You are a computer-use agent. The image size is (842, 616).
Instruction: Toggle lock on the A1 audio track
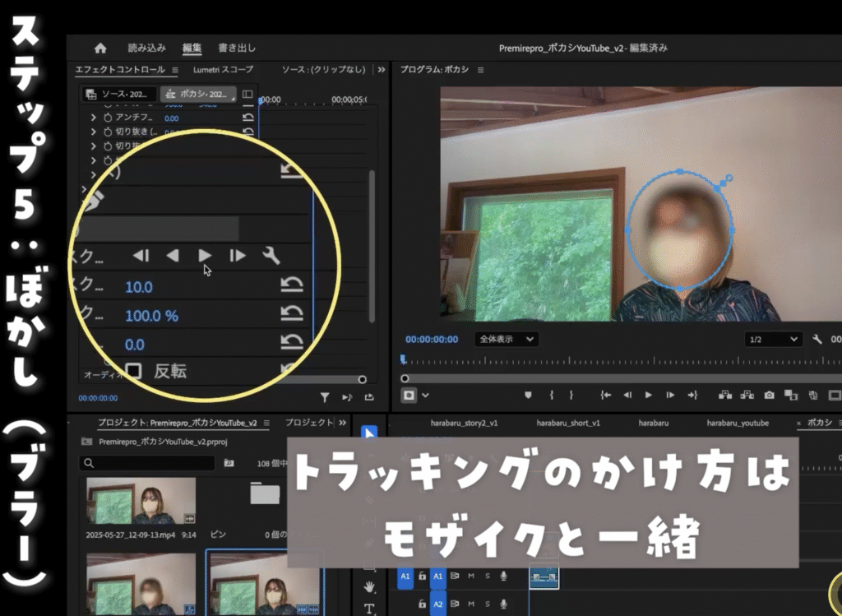(422, 577)
